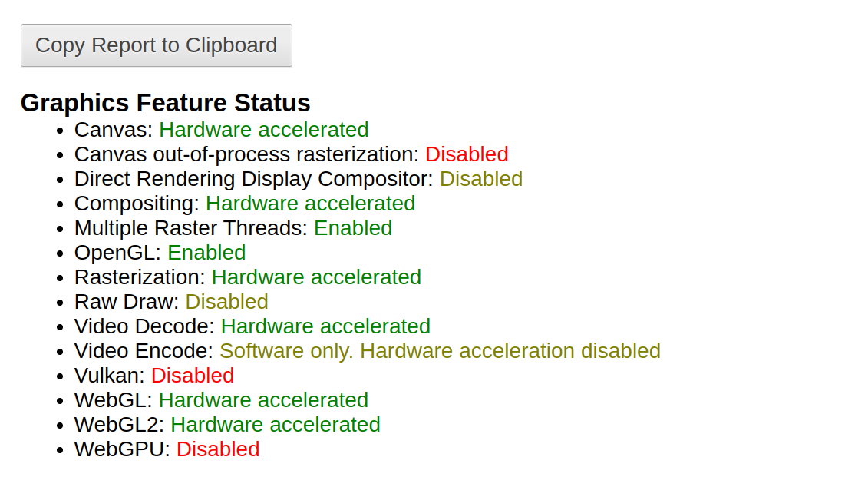Select the Canvas out-of-process rasterization label

tap(246, 154)
